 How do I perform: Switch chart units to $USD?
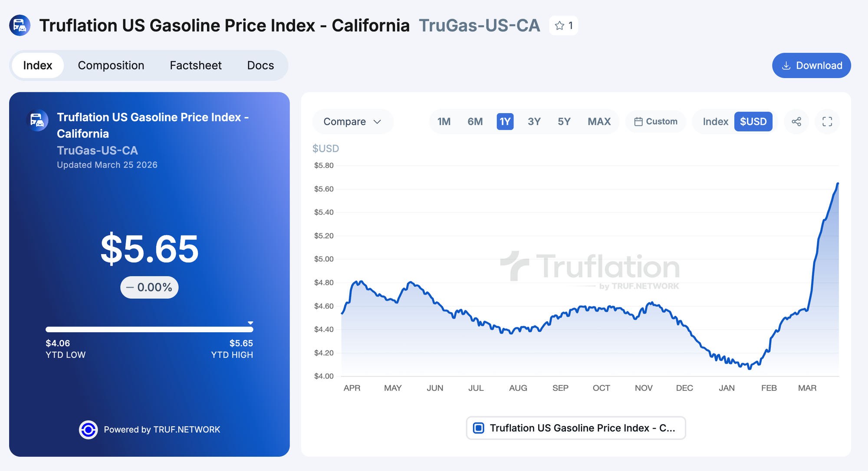(753, 122)
